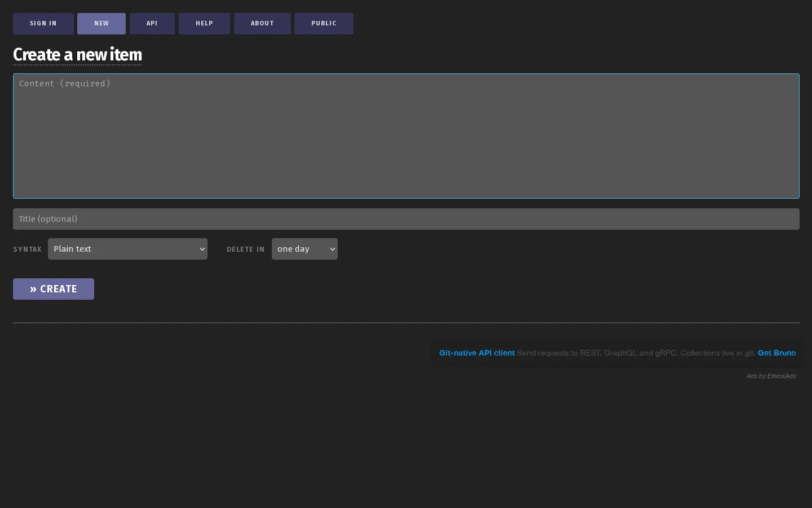Click the DELETE IN label
The image size is (812, 508).
tap(245, 249)
